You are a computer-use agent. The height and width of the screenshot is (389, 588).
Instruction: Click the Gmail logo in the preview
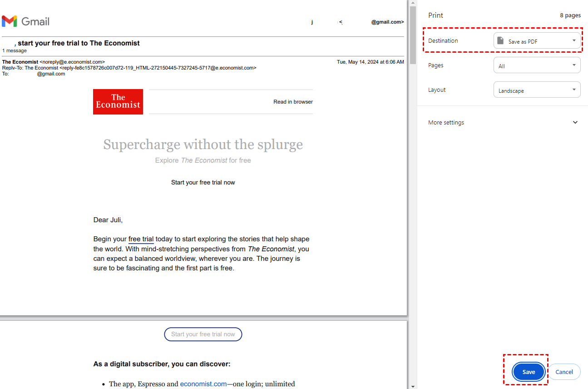click(25, 21)
